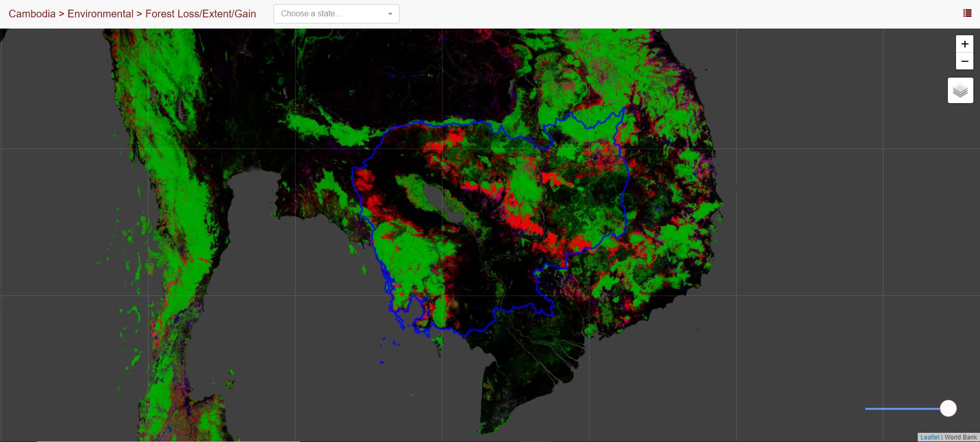
Task: Click the dropdown arrow in state selector
Action: [x=390, y=14]
